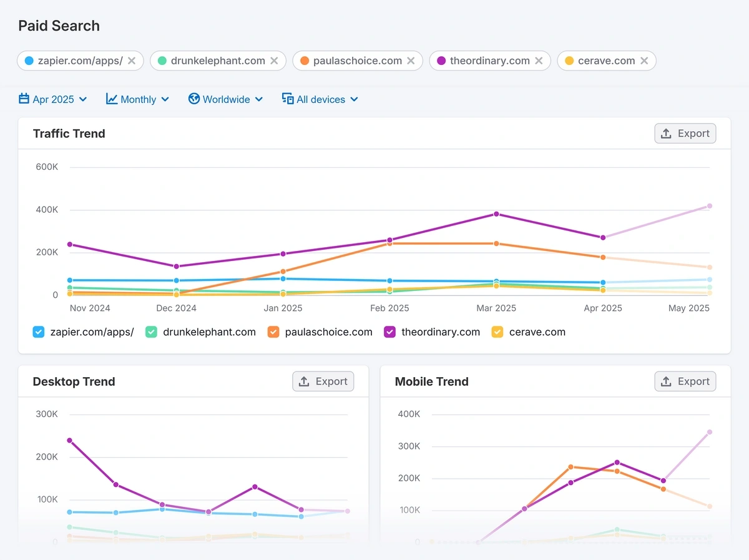Export the Desktop Trend chart
Screen dimensions: 749x560
323,381
